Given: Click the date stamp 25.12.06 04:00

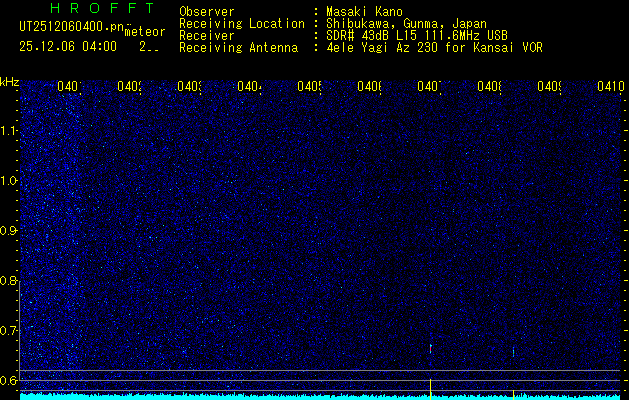Looking at the screenshot, I should click(x=68, y=47).
